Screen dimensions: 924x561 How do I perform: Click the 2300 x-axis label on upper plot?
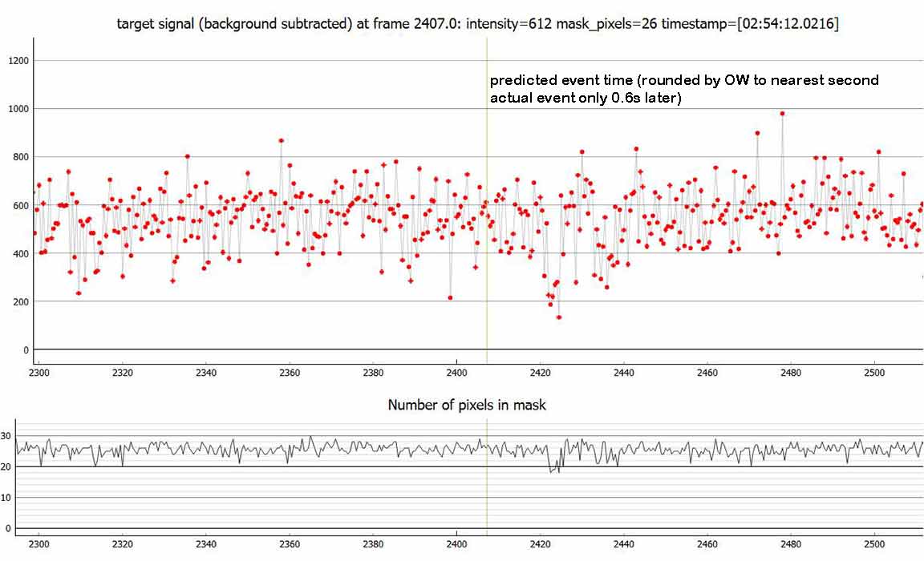tap(38, 373)
